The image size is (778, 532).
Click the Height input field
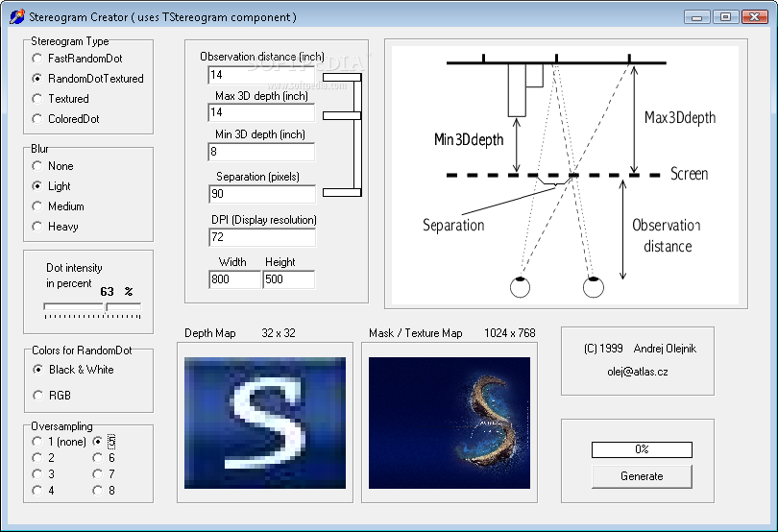pyautogui.click(x=289, y=279)
